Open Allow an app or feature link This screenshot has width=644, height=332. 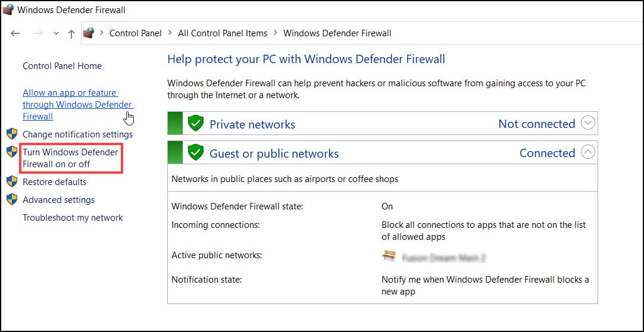78,105
